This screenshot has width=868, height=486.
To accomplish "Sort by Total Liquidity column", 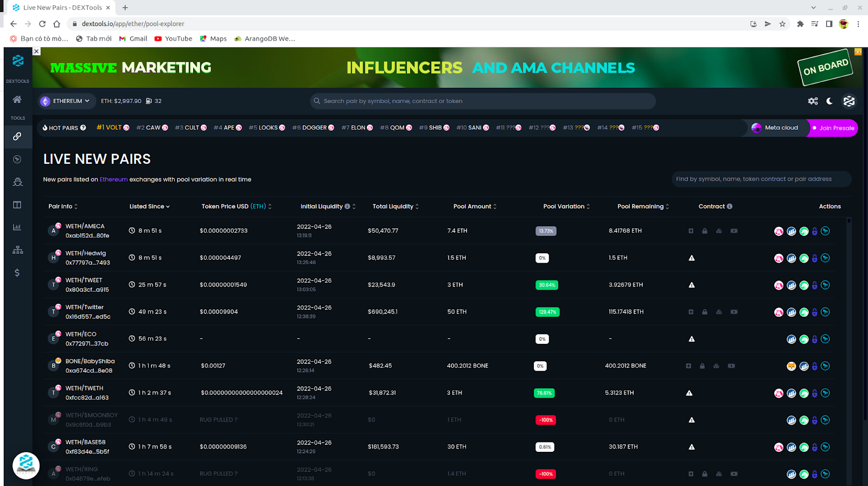I will [395, 206].
